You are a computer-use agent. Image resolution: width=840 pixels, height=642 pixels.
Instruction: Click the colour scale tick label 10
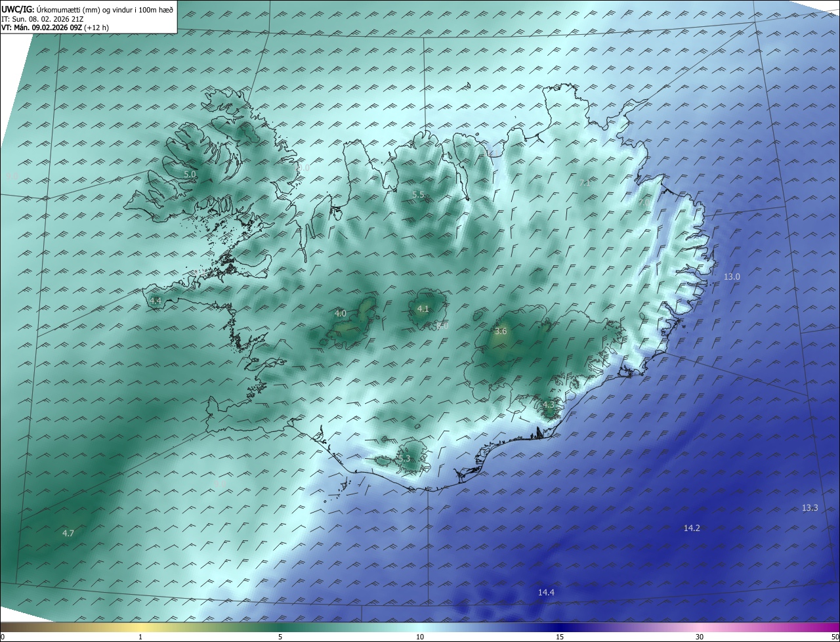pyautogui.click(x=420, y=637)
